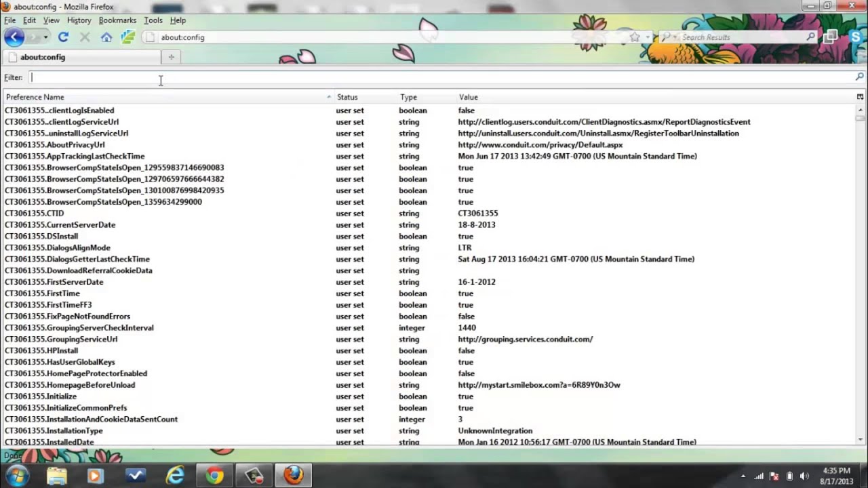Click the mystart.smilebox.com homepage value

pyautogui.click(x=539, y=385)
